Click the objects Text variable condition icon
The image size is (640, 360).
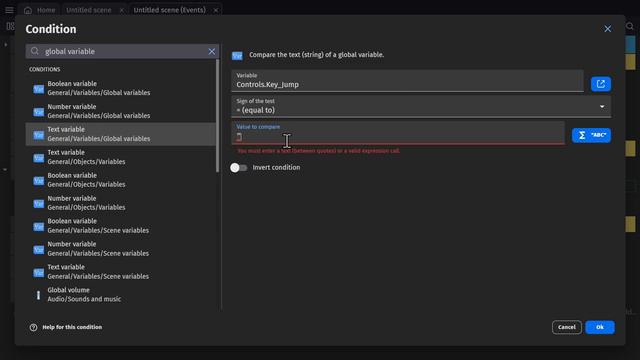38,158
